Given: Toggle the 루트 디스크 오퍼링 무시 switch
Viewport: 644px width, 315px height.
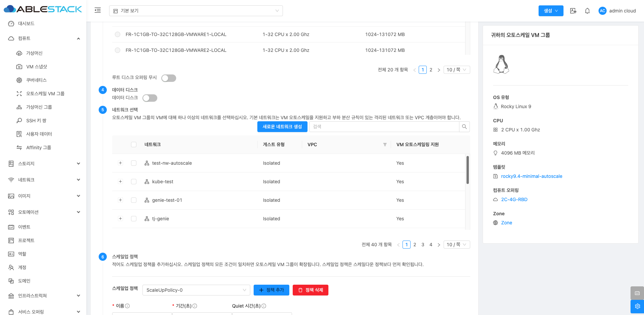Looking at the screenshot, I should (168, 78).
